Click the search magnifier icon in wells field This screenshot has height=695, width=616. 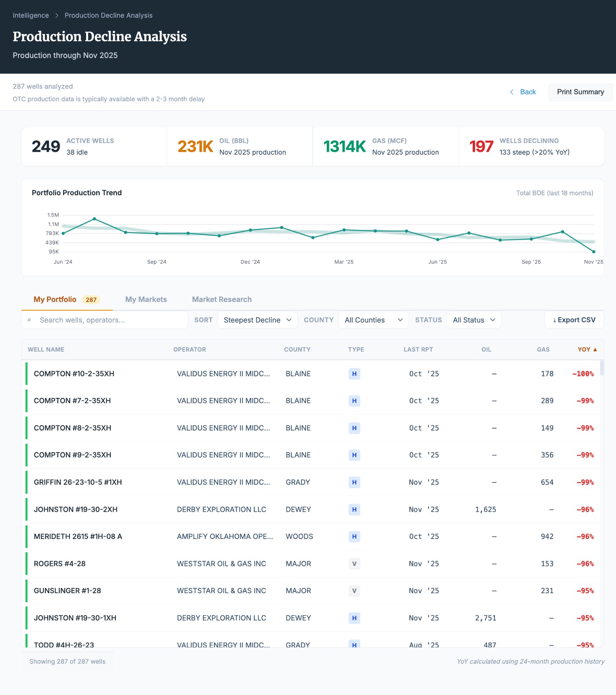coord(30,320)
